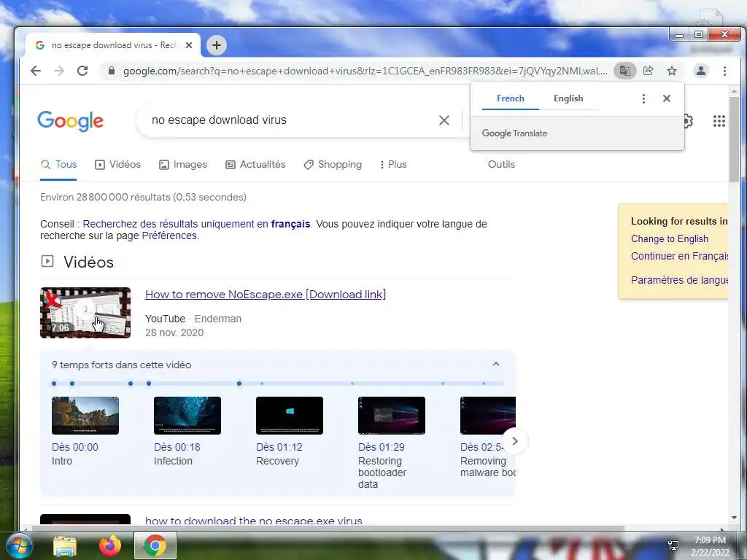
Task: Open 'How to remove NoEscape.exe' video link
Action: pyautogui.click(x=266, y=295)
